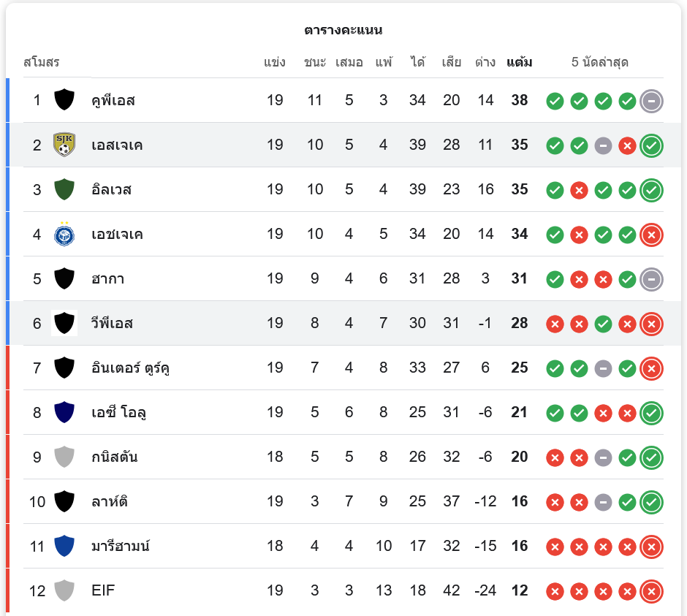The height and width of the screenshot is (616, 687).
Task: Open team วีพีเอส row name
Action: click(112, 323)
